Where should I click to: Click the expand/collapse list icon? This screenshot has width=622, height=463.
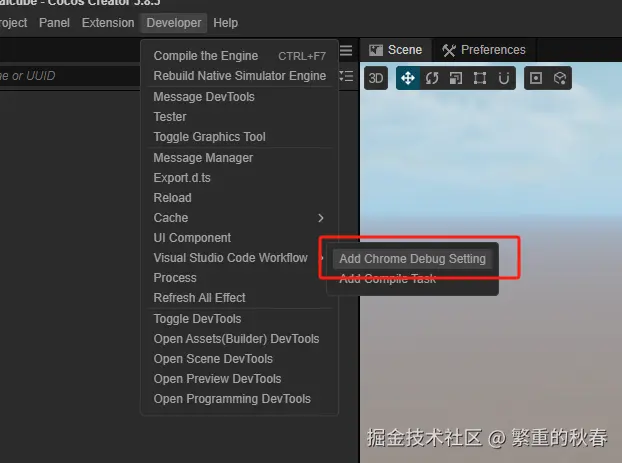tap(346, 76)
